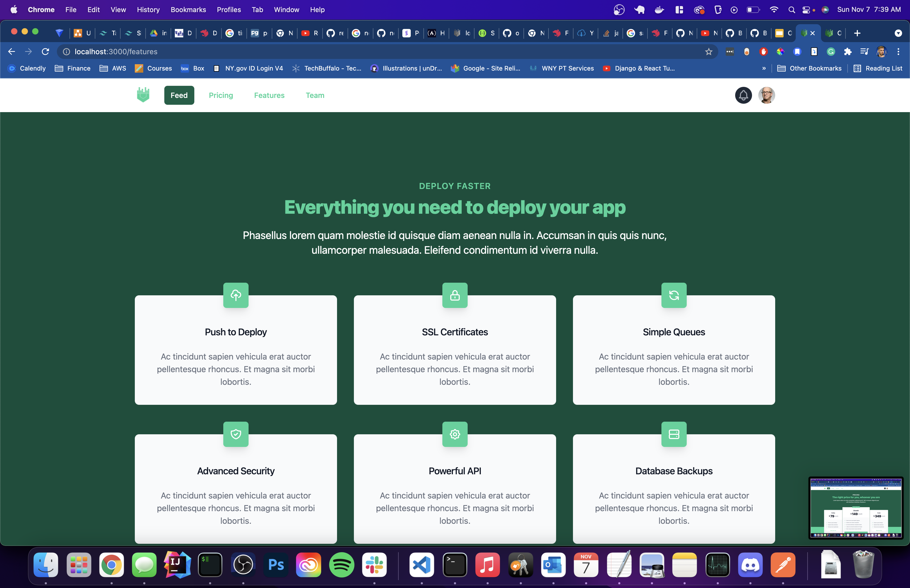This screenshot has width=910, height=588.
Task: Open the AWS bookmarks folder
Action: (113, 68)
